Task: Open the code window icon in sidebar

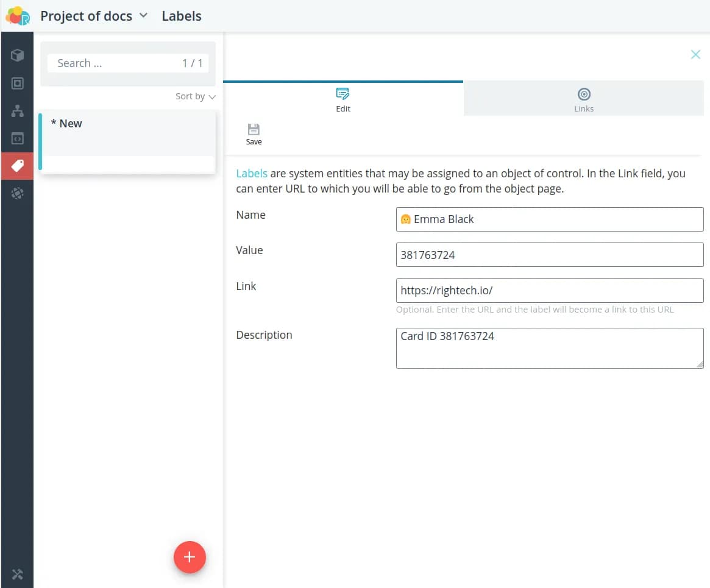Action: coord(18,139)
